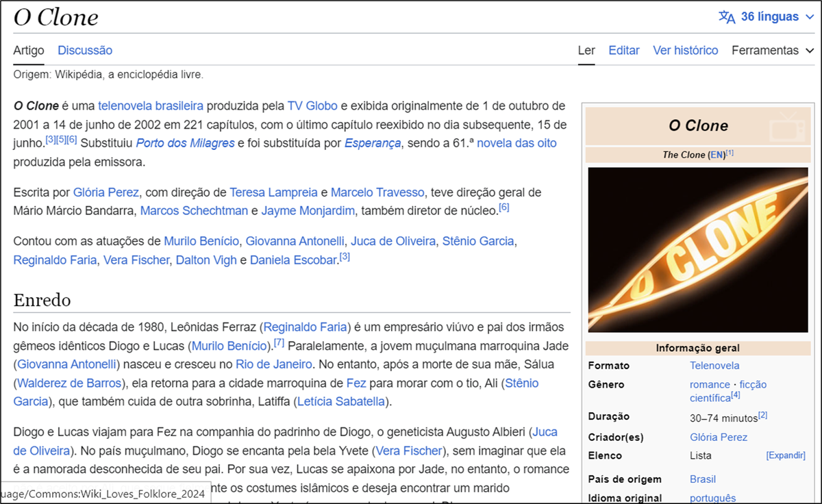This screenshot has width=822, height=504.
Task: Follow the telenovela brasileira link
Action: 151,105
